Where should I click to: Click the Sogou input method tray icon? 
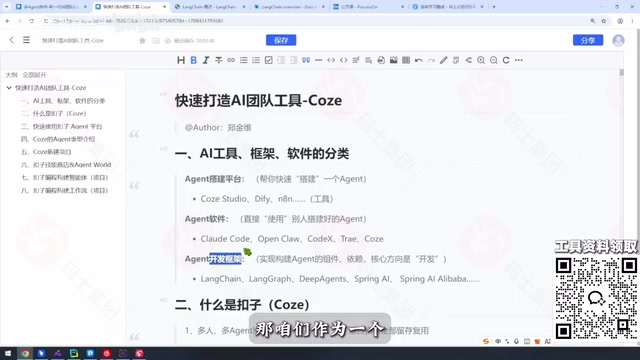[486, 341]
